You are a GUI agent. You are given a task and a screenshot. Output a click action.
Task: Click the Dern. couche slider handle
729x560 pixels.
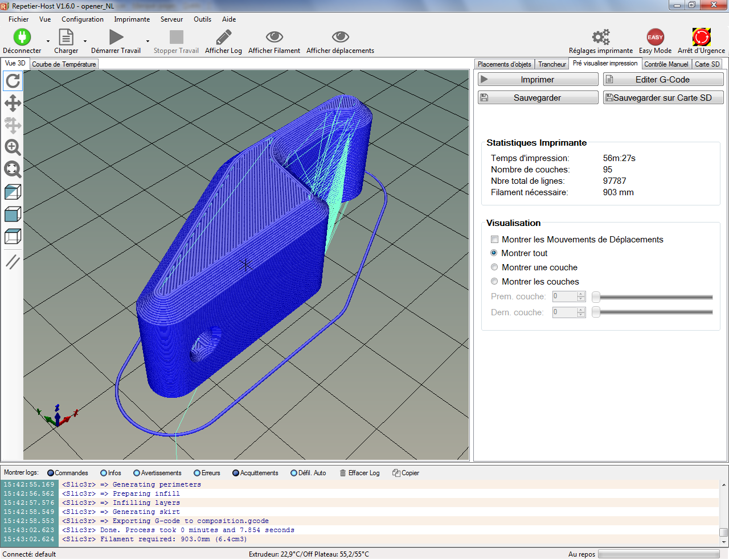596,312
